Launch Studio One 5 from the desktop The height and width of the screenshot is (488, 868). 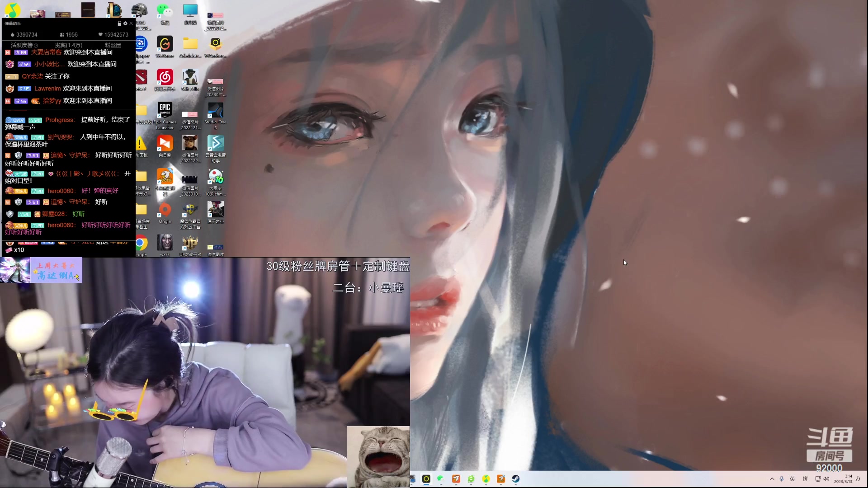[x=216, y=116]
